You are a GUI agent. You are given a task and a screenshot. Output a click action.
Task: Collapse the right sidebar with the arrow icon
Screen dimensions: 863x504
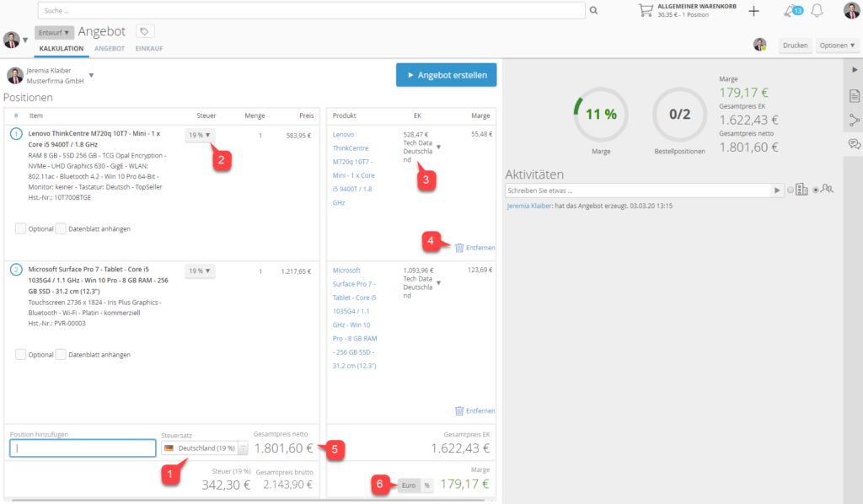click(x=855, y=70)
